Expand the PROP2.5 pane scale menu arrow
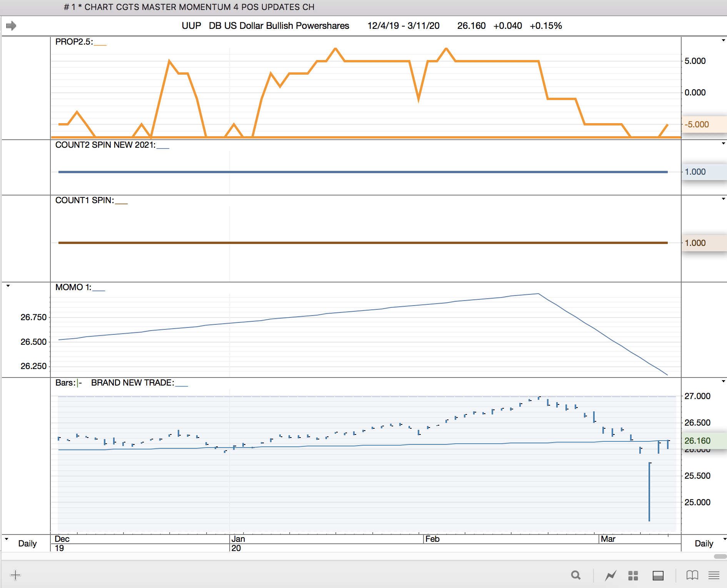The width and height of the screenshot is (727, 588). point(723,40)
